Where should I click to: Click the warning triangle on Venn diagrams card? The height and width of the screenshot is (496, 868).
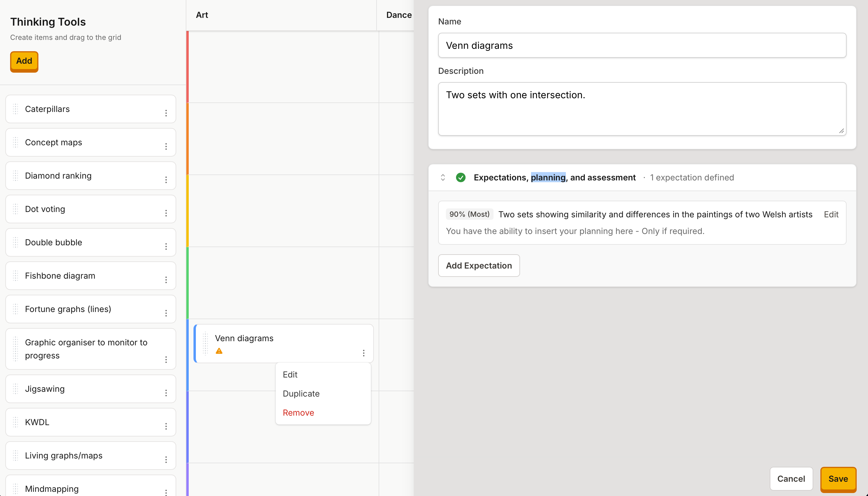pos(219,351)
